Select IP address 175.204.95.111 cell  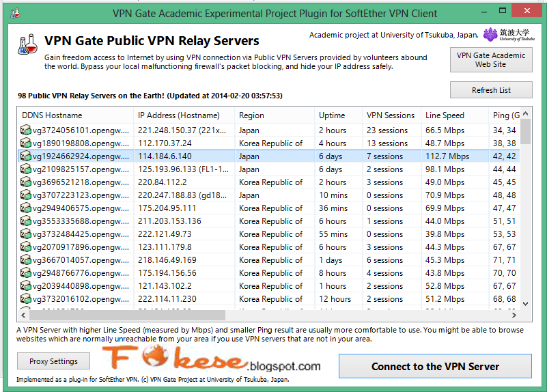tap(184, 208)
